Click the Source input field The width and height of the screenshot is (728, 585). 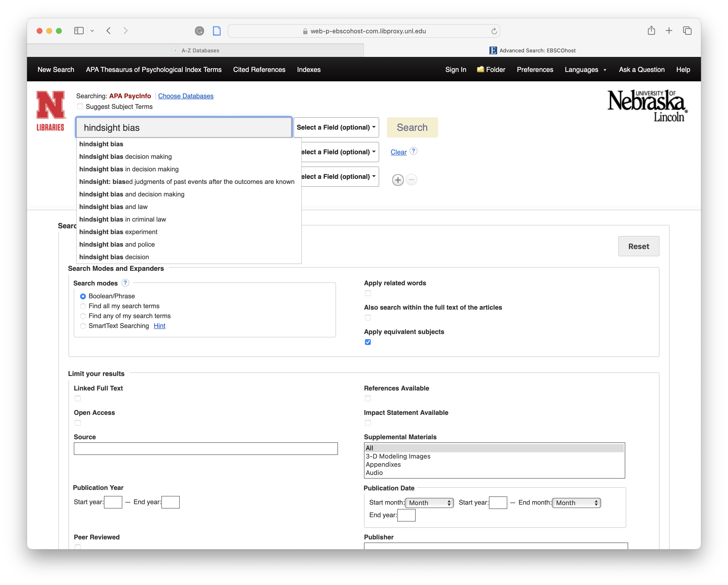click(206, 449)
